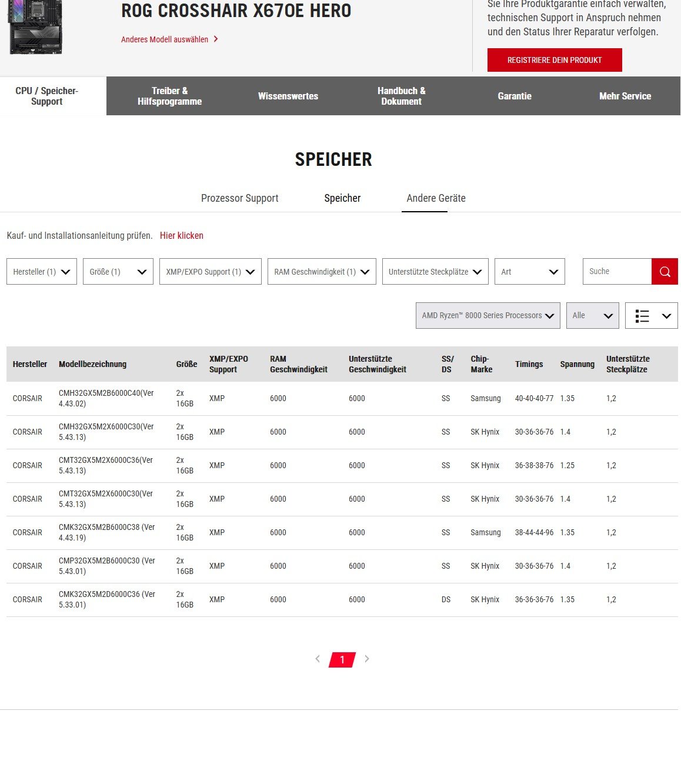Select the Speicher sub-tab
Image resolution: width=681 pixels, height=784 pixels.
tap(342, 198)
